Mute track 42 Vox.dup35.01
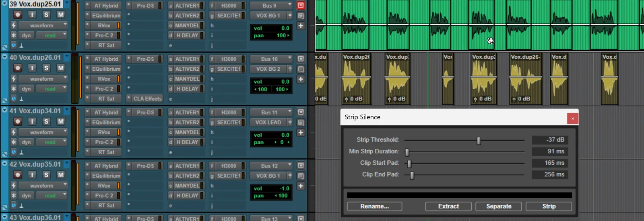 61,175
